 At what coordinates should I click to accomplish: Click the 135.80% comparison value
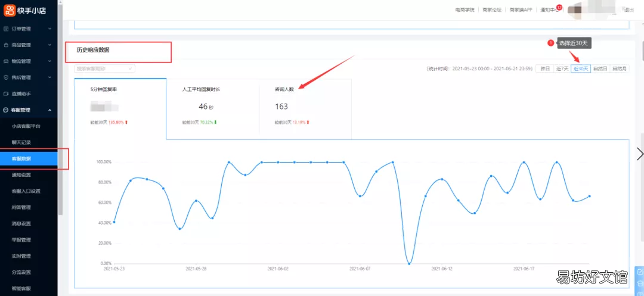pyautogui.click(x=116, y=122)
